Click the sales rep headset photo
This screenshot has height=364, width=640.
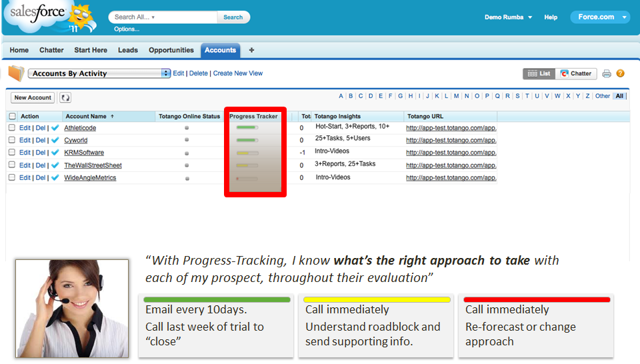point(72,309)
